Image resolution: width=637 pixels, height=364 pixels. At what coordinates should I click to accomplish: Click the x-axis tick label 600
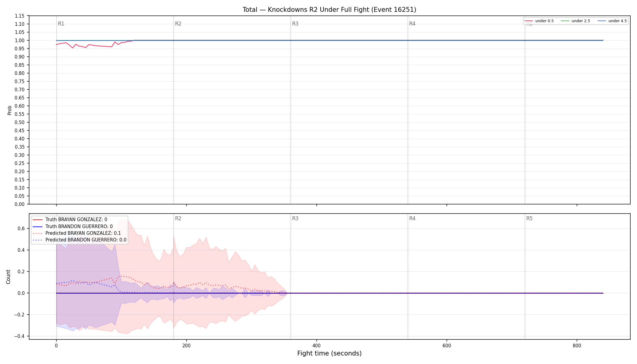tap(447, 345)
